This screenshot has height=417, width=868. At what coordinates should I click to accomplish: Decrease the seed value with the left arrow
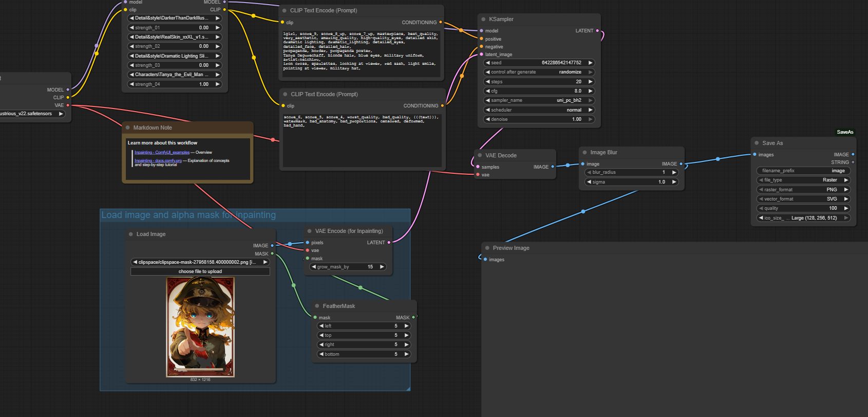487,63
